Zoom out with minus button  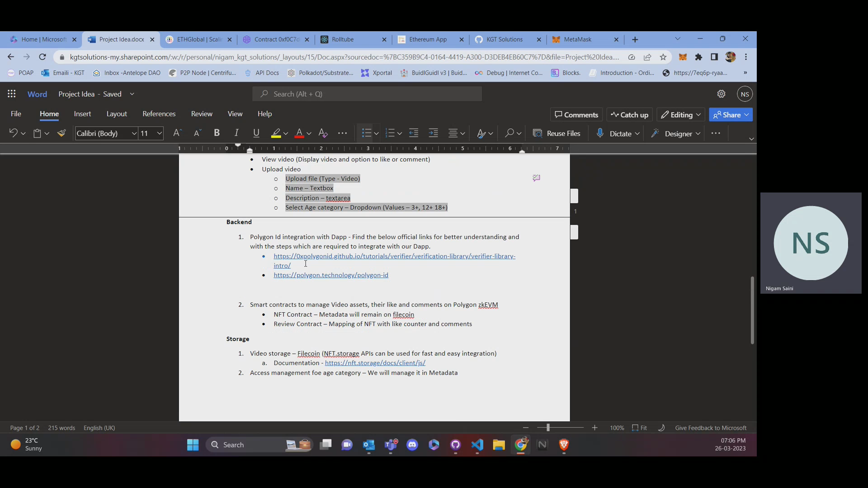coord(525,428)
